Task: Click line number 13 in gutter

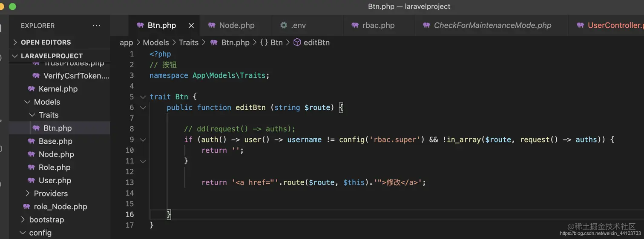Action: tap(130, 182)
